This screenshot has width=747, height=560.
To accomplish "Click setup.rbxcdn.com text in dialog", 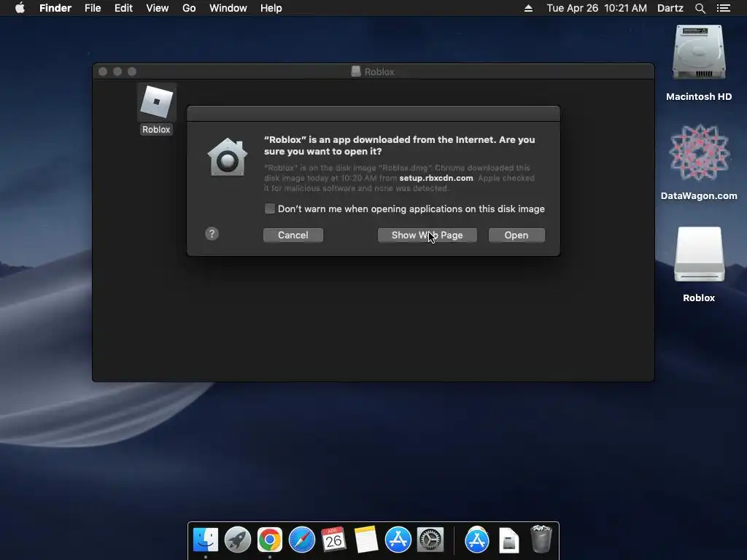I will [436, 178].
